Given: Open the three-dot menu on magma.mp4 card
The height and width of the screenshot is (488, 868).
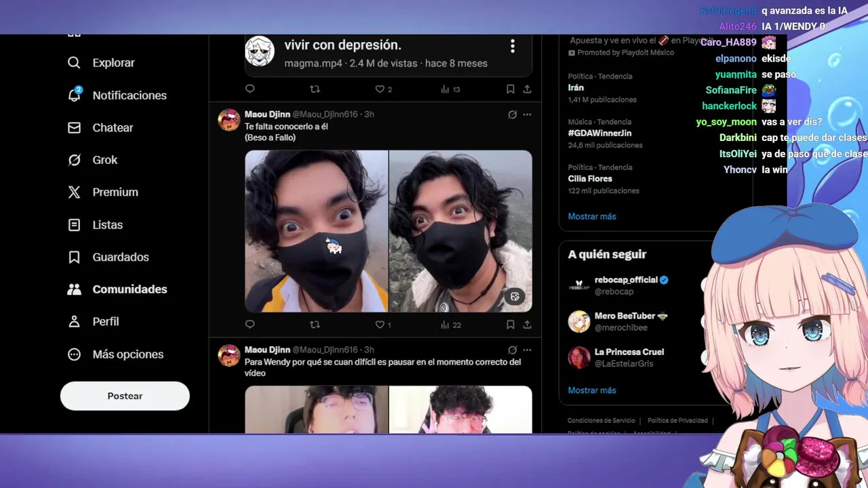Looking at the screenshot, I should click(x=513, y=46).
